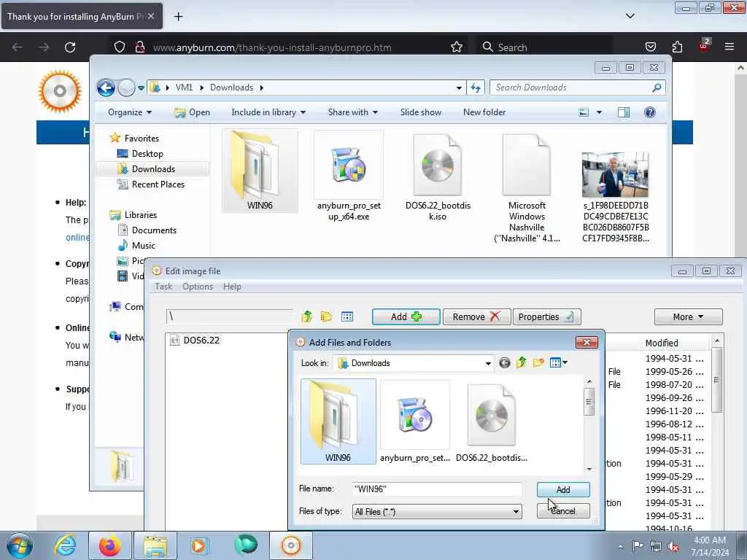Select WIN96 folder in Add Files dialog
This screenshot has height=560, width=747.
tap(338, 421)
